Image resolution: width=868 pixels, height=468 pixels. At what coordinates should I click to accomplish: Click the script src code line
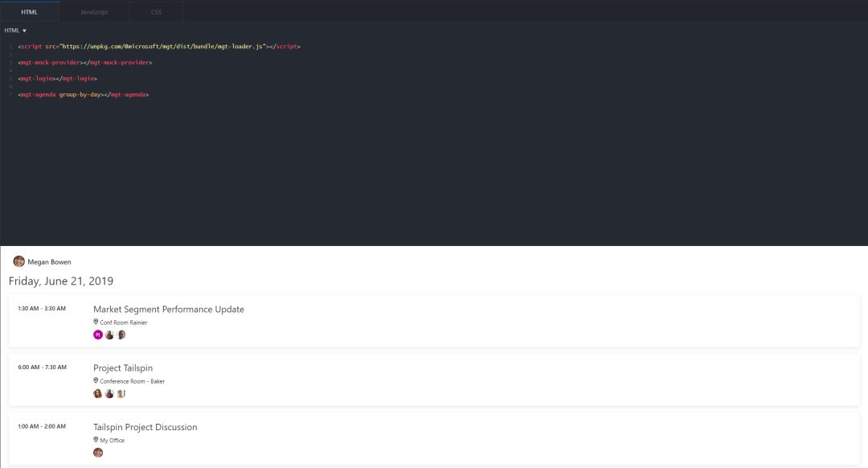[x=159, y=47]
